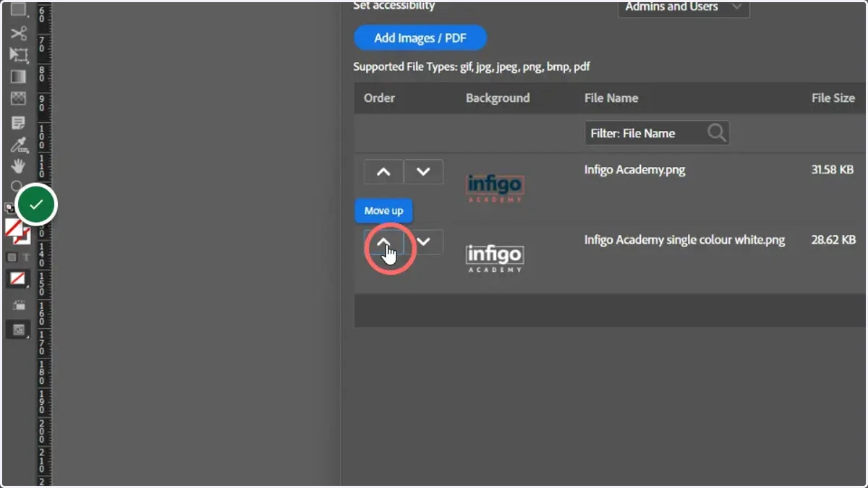
Task: Sort by the File Name column header
Action: pyautogui.click(x=611, y=98)
